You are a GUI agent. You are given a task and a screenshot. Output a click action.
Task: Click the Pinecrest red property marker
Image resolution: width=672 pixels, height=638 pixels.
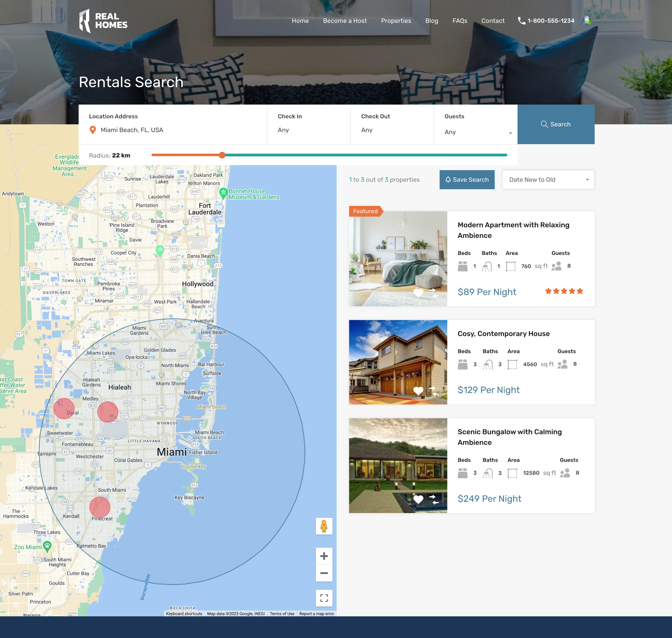click(x=100, y=507)
